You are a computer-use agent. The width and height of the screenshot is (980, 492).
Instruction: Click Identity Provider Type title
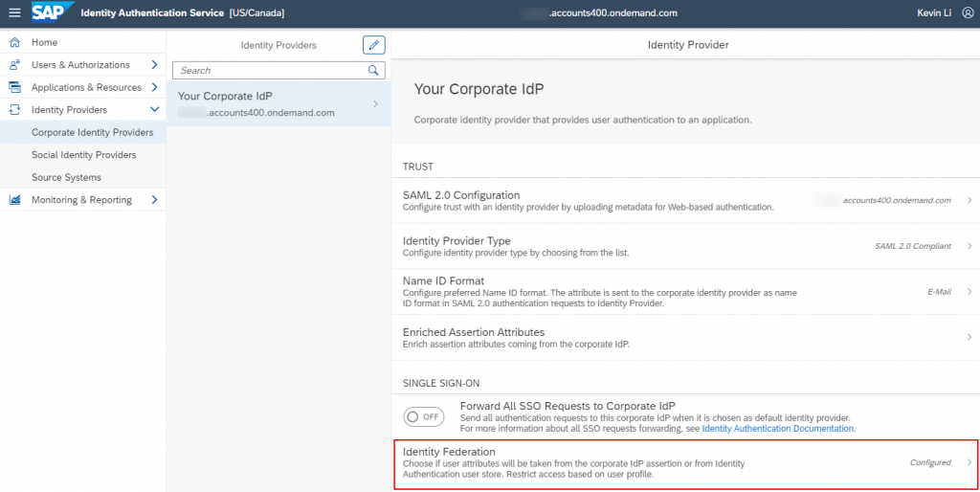(x=457, y=240)
